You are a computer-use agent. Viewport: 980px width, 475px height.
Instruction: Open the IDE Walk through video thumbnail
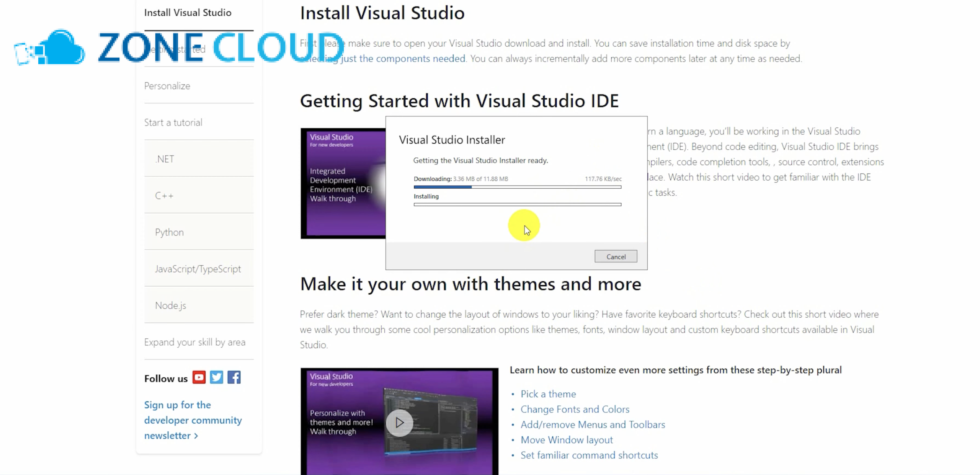pos(343,183)
